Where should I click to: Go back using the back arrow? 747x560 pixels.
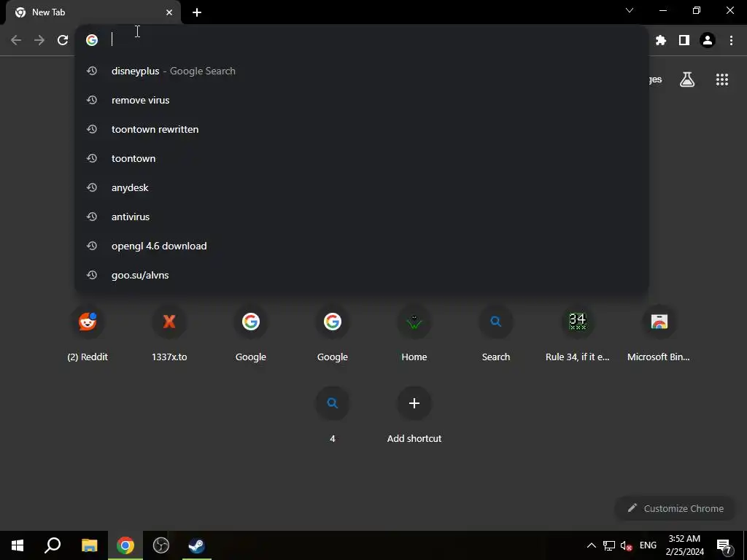pos(16,40)
